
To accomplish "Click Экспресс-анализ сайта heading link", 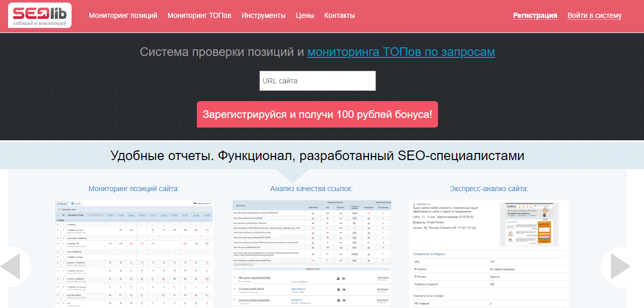I will (489, 189).
